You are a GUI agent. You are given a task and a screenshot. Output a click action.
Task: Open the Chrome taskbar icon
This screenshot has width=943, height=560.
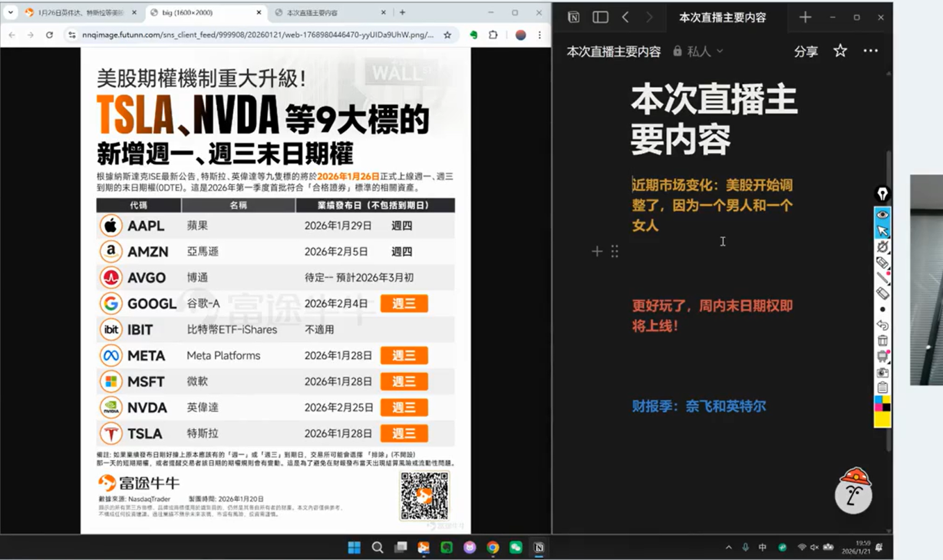[x=493, y=548]
